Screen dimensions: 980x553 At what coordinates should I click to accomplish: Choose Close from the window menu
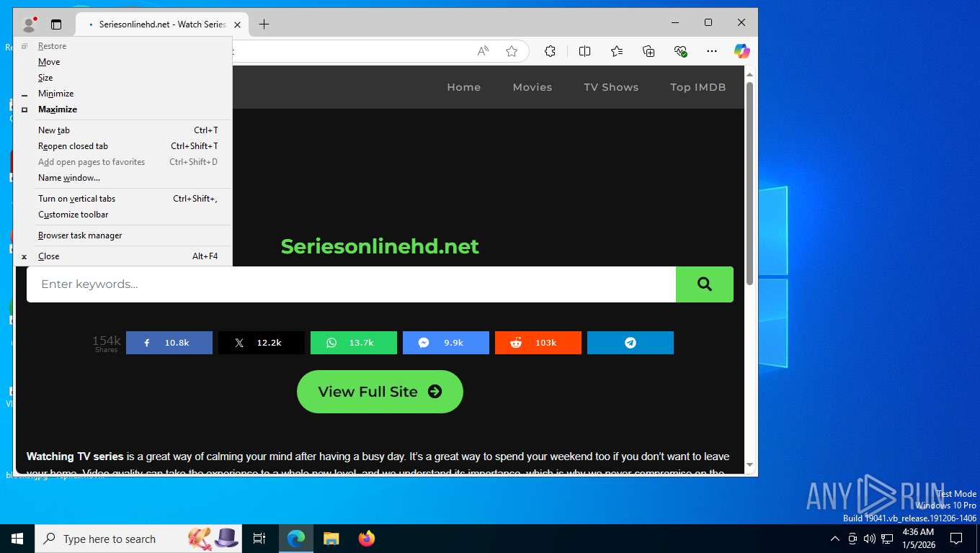pyautogui.click(x=122, y=256)
